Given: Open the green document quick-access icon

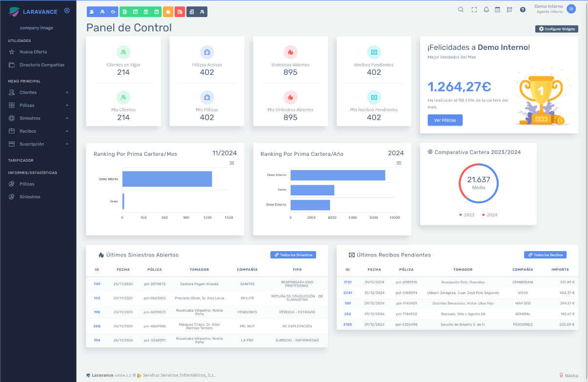Looking at the screenshot, I should click(125, 11).
